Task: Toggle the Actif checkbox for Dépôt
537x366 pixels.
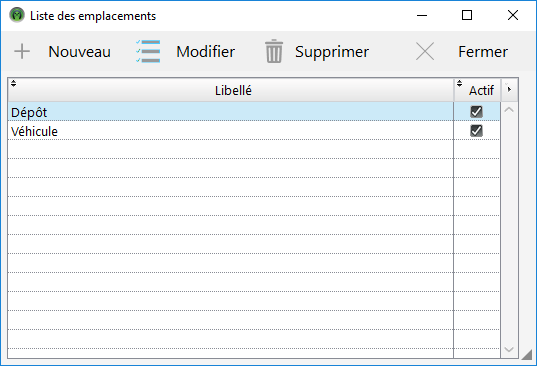Action: point(476,112)
